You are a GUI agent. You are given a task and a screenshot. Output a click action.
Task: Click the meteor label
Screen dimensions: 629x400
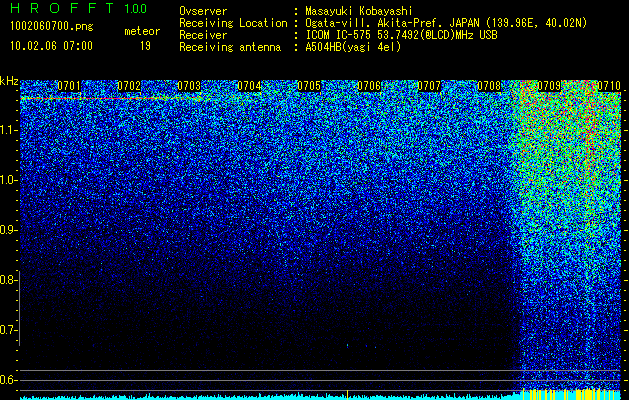142,31
